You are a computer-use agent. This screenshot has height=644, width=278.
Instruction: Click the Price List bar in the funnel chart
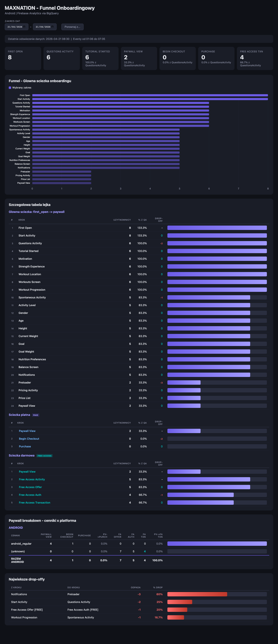[62, 179]
